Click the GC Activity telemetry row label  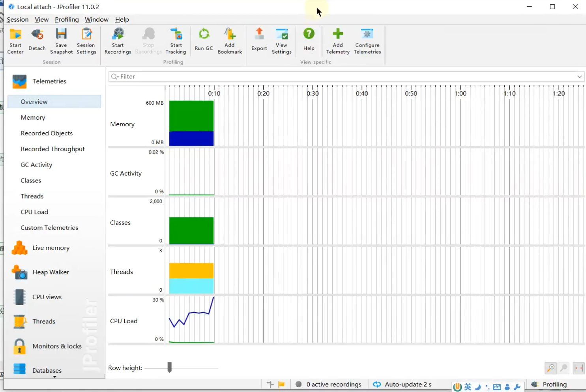coord(126,174)
